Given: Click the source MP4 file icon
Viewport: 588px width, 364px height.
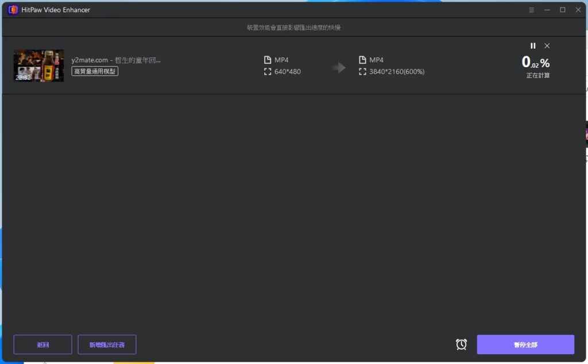Looking at the screenshot, I should pos(268,60).
